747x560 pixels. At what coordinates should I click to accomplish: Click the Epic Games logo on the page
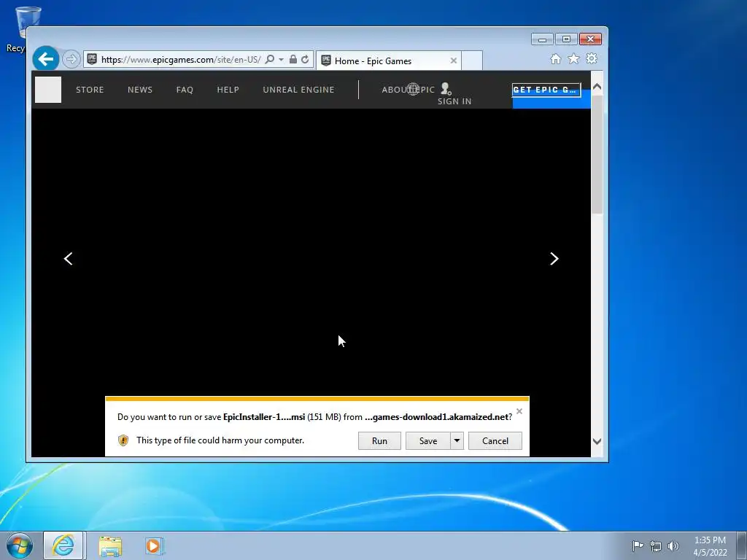point(48,90)
